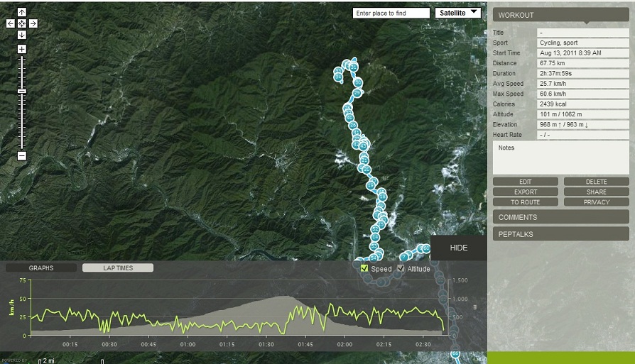Pan the map up with arrow
This screenshot has width=635, height=364.
click(21, 12)
